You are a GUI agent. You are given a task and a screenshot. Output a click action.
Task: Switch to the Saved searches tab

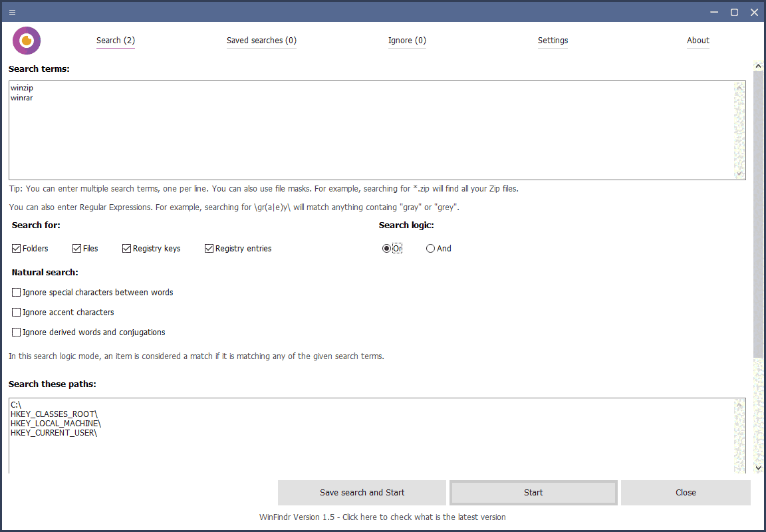[261, 41]
